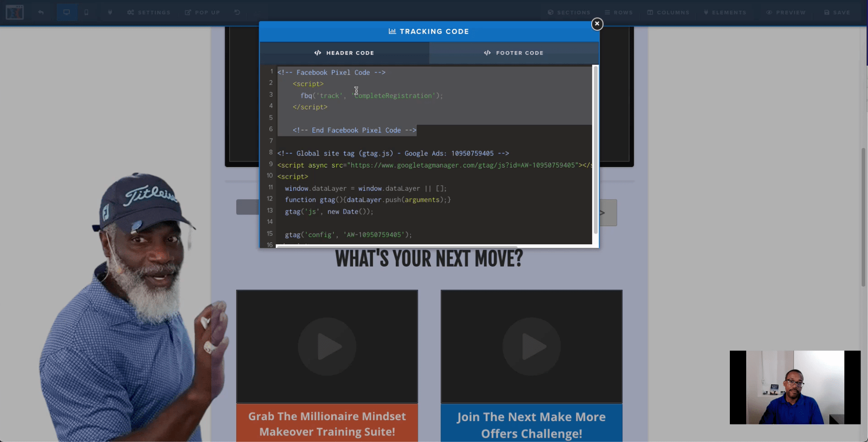Click the gray arrow button right of dialog
This screenshot has height=442, width=868.
coord(608,213)
